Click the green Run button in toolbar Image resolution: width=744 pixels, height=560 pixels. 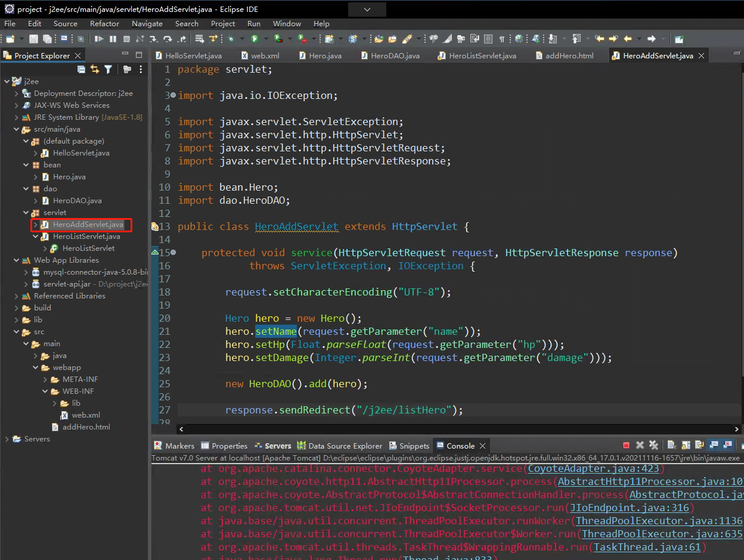point(255,39)
